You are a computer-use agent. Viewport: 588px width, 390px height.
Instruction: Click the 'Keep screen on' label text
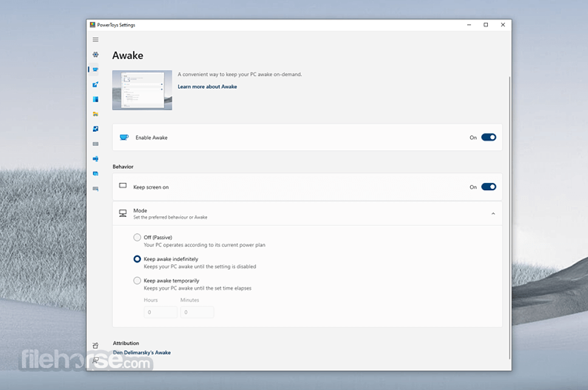point(151,187)
